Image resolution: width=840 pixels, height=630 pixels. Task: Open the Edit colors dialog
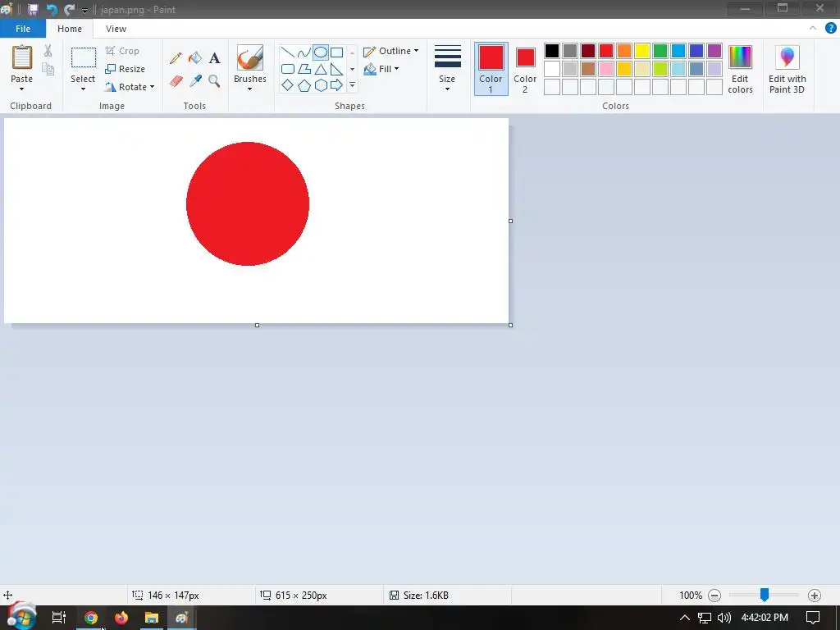[x=740, y=70]
